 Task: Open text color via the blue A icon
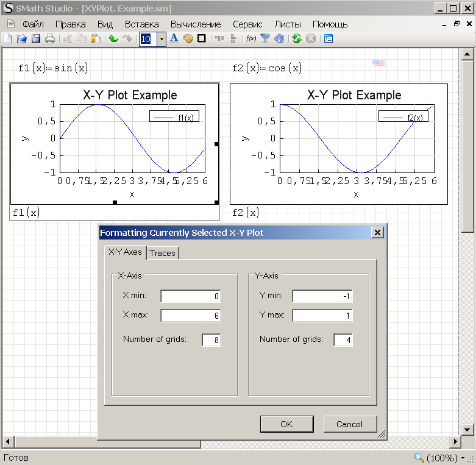pyautogui.click(x=174, y=39)
